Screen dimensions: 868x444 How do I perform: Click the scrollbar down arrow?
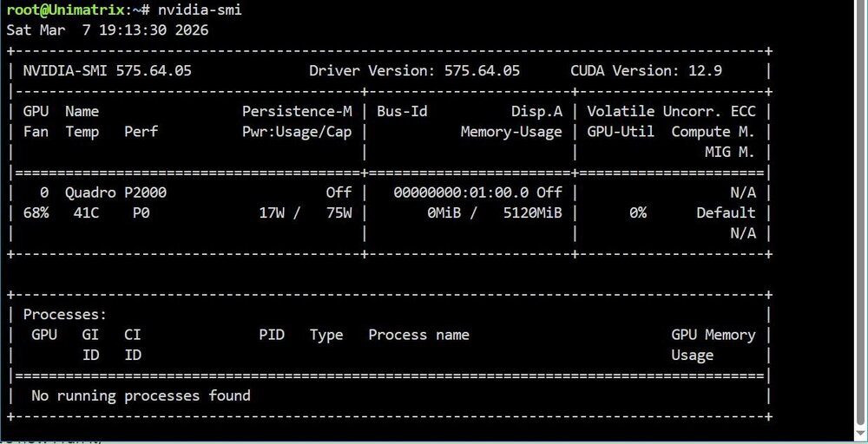(x=861, y=431)
